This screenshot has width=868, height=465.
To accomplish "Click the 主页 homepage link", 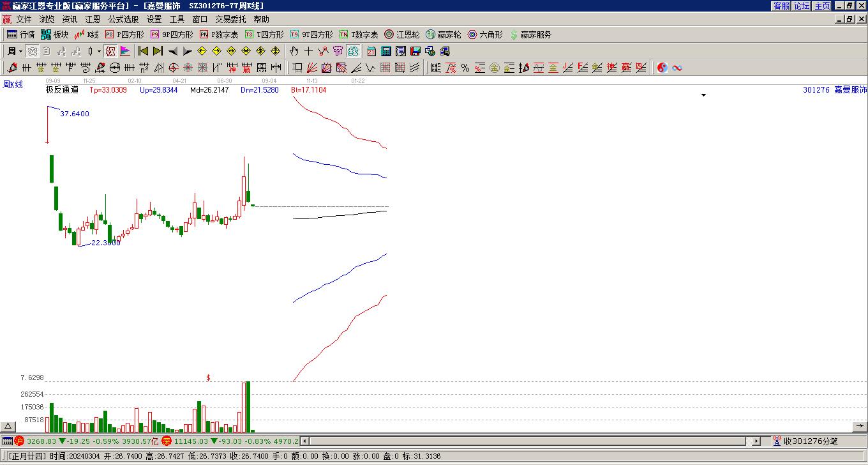I will [822, 6].
